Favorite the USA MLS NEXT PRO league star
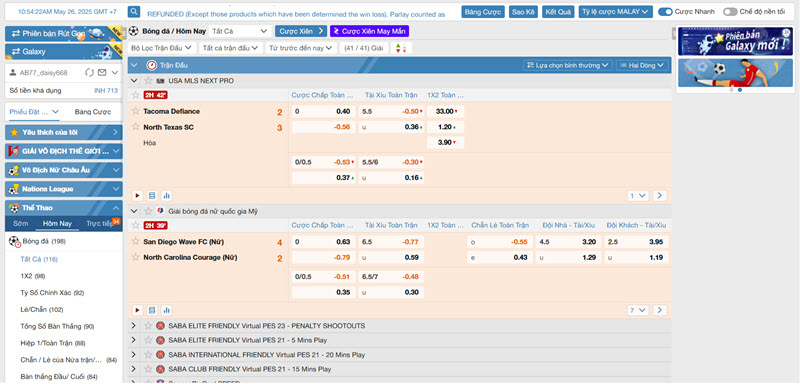800x384 pixels. tap(148, 81)
